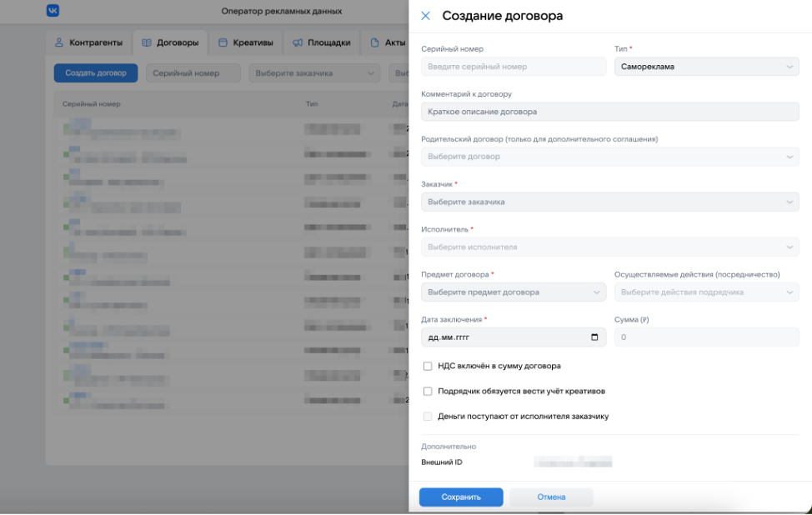Screen dimensions: 812x515
Task: Open the Предмет договора dropdown
Action: pos(514,292)
